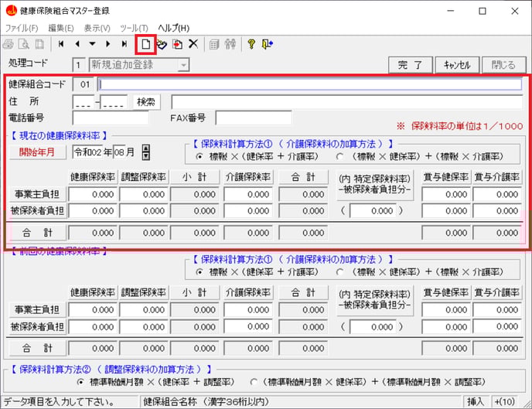The width and height of the screenshot is (532, 409).
Task: Select (標報×健保率)+(標報×介護率) in previous rate section
Action: click(339, 272)
